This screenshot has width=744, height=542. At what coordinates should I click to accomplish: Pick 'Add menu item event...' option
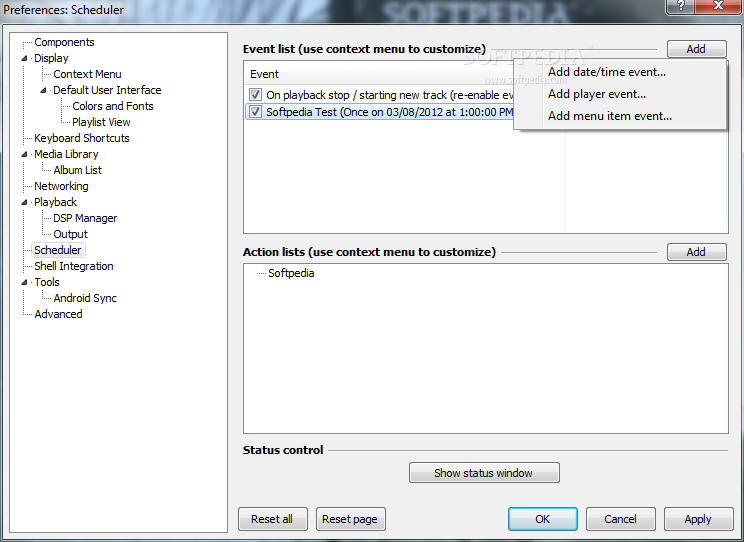(609, 116)
